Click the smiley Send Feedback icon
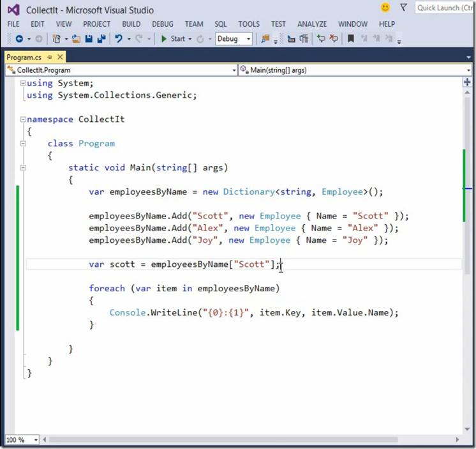The width and height of the screenshot is (476, 449). click(x=385, y=8)
